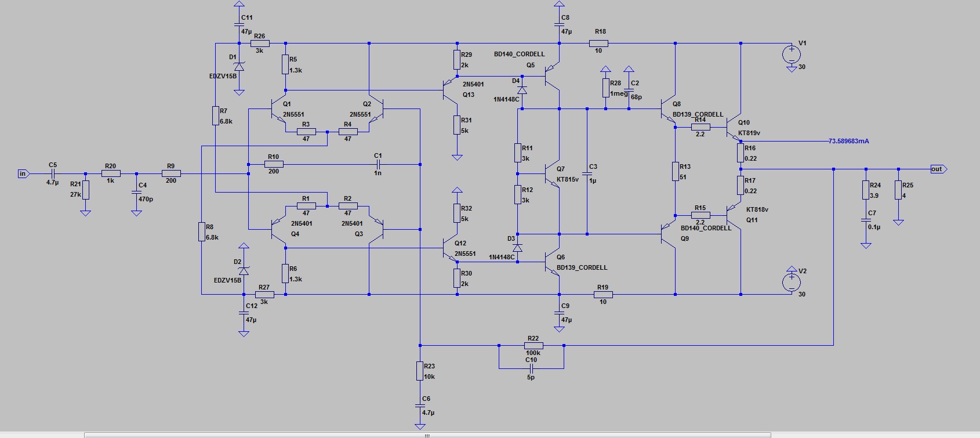Screen dimensions: 980x438
Task: Click the C3 capacitor symbol
Action: tap(587, 173)
